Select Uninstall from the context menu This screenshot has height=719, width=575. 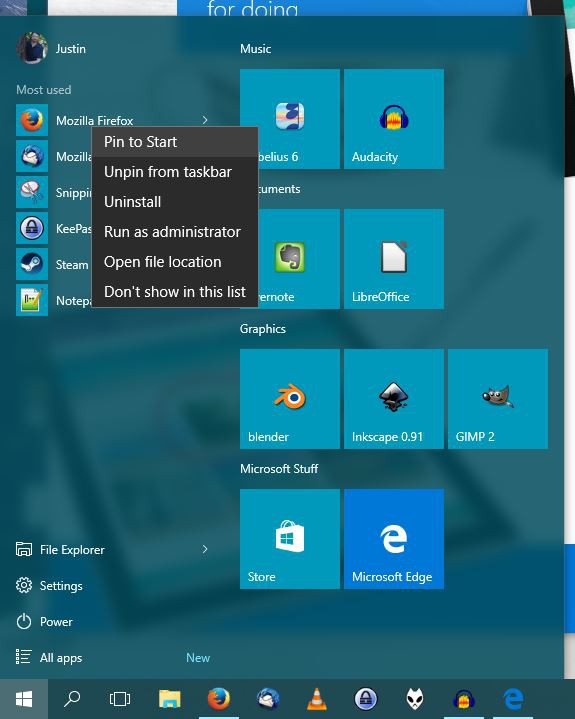pos(175,202)
